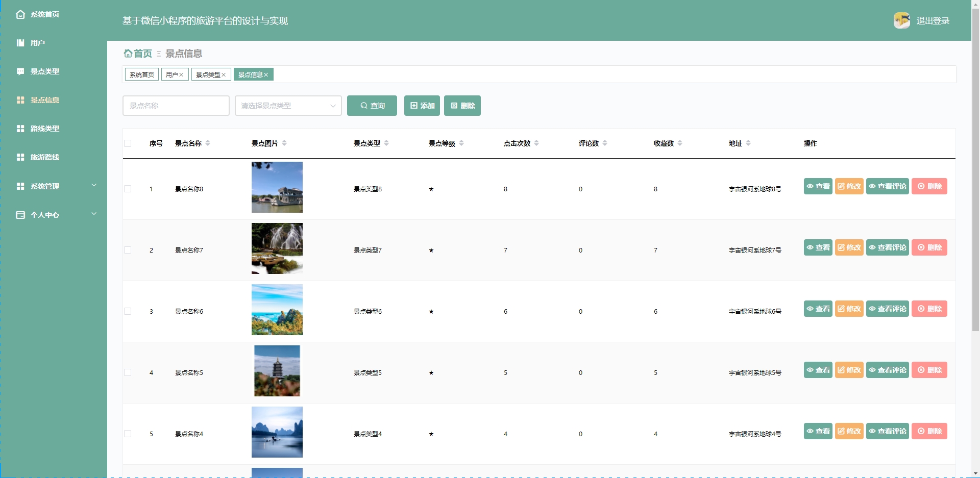
Task: Click 查看评论 for 景点名称5
Action: (888, 370)
